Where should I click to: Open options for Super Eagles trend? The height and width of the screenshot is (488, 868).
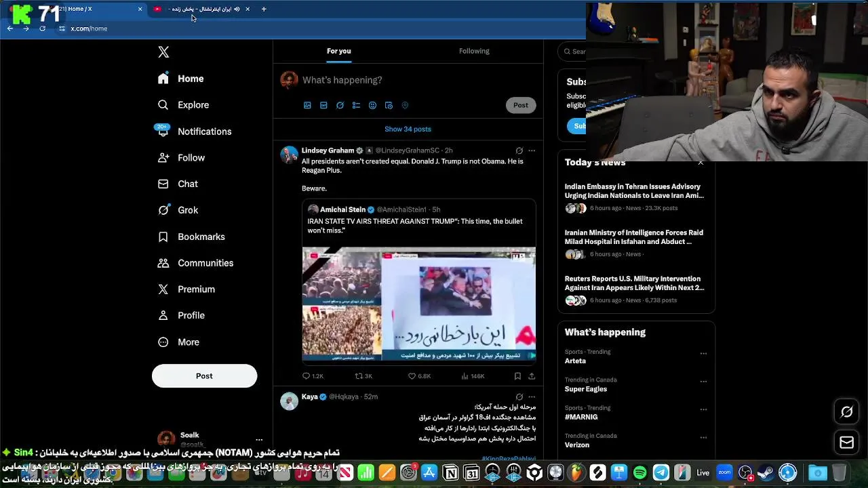tap(703, 382)
